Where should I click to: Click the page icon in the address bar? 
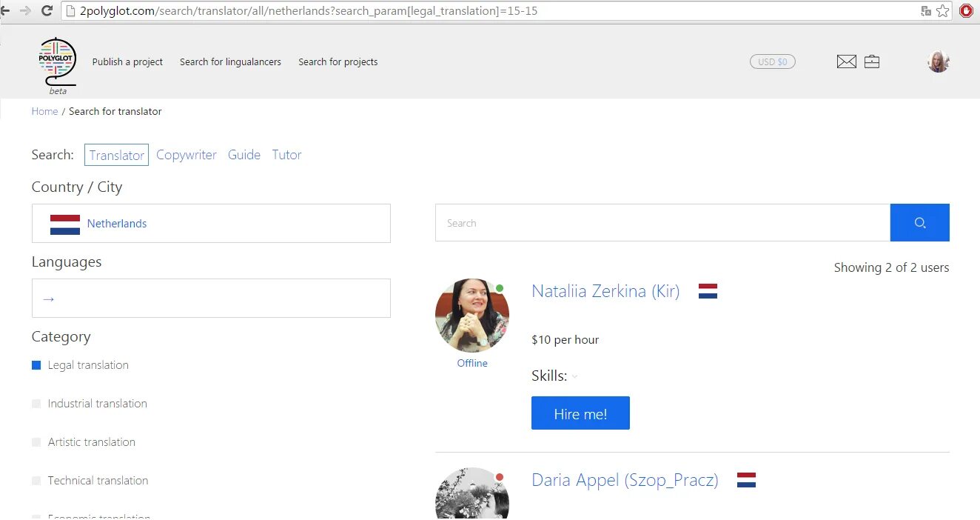[x=70, y=11]
